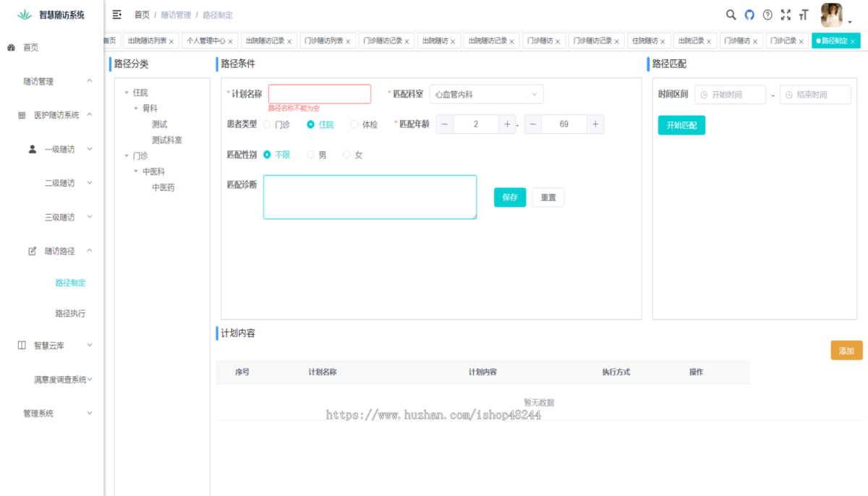
Task: Open the 匹配科室 department dropdown
Action: click(x=486, y=94)
